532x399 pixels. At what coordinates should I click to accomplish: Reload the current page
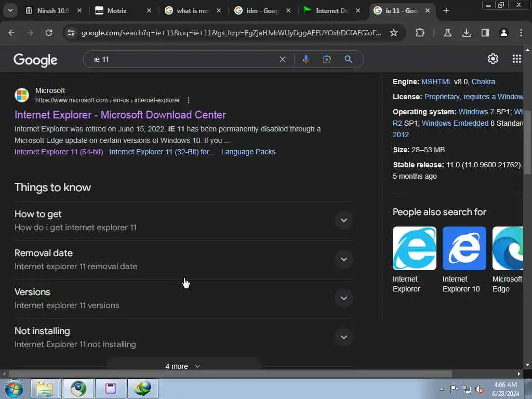pos(49,33)
